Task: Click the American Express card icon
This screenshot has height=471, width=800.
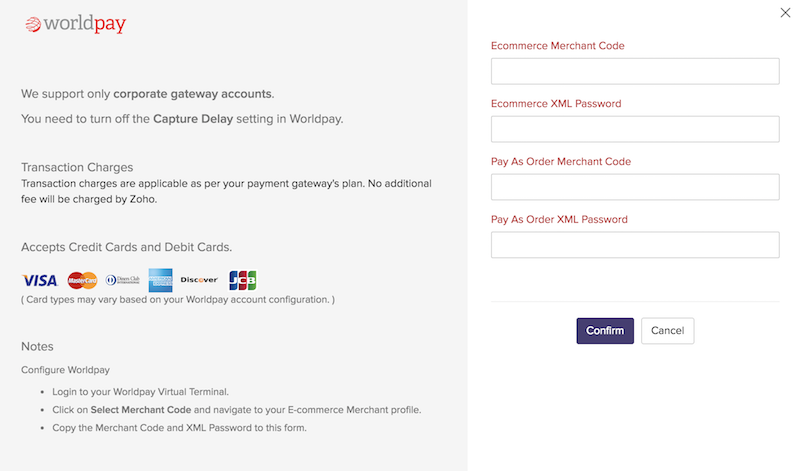Action: (x=161, y=280)
